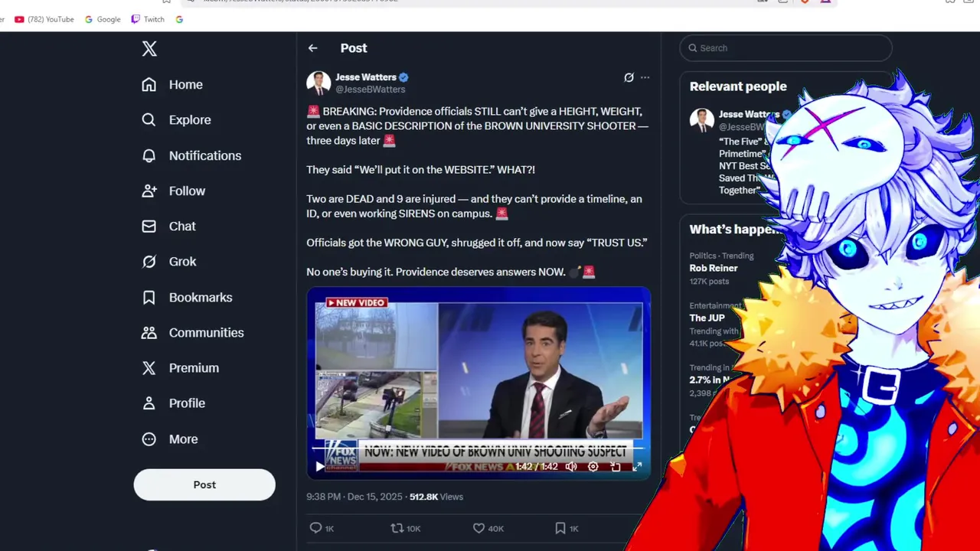Viewport: 980px width, 551px height.
Task: Open the Google bookmark in browser bar
Action: pyautogui.click(x=103, y=19)
